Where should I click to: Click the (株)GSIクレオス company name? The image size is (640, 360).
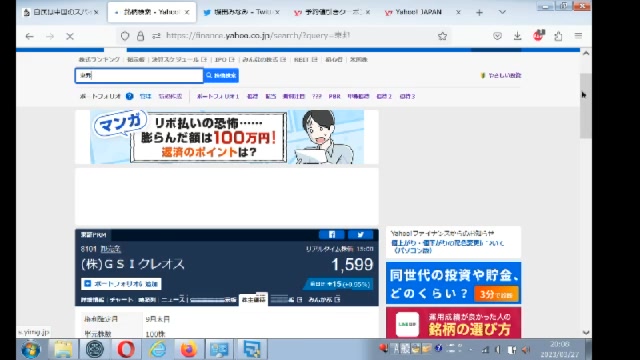pos(133,264)
